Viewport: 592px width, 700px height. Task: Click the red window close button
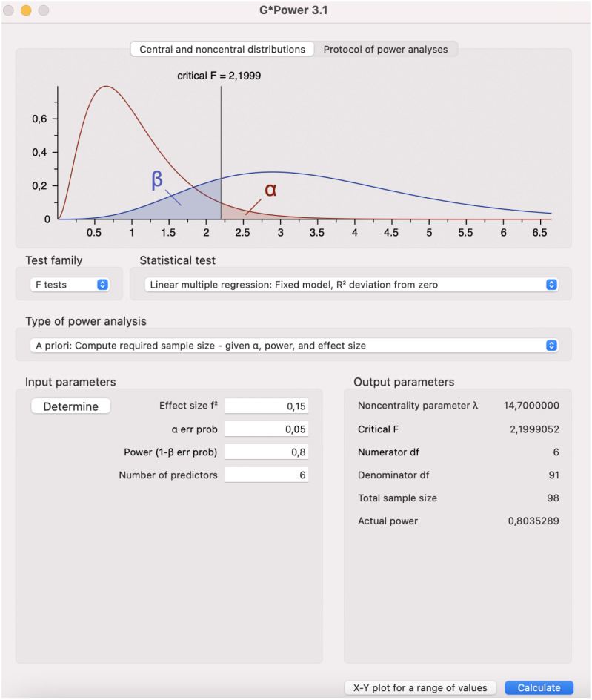[10, 10]
